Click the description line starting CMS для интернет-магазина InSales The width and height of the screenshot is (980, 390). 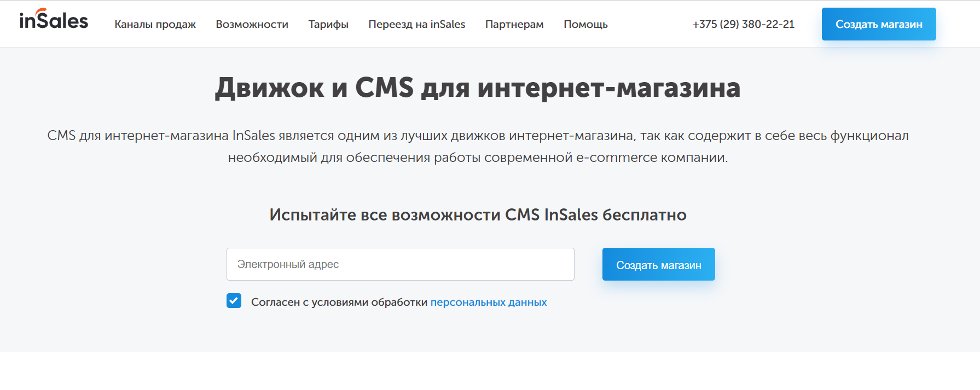point(478,136)
